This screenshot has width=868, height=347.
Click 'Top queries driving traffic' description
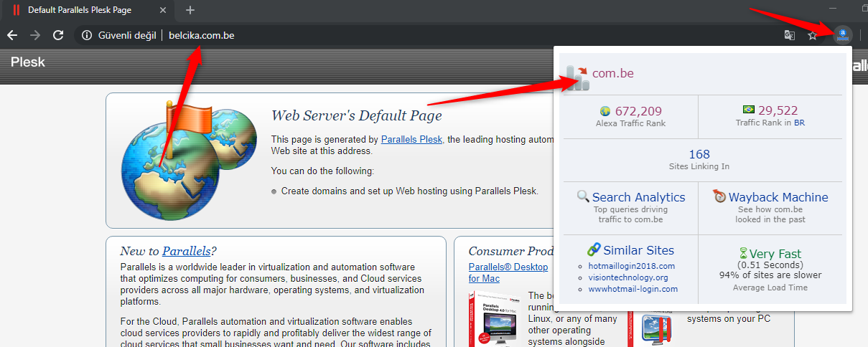(630, 214)
